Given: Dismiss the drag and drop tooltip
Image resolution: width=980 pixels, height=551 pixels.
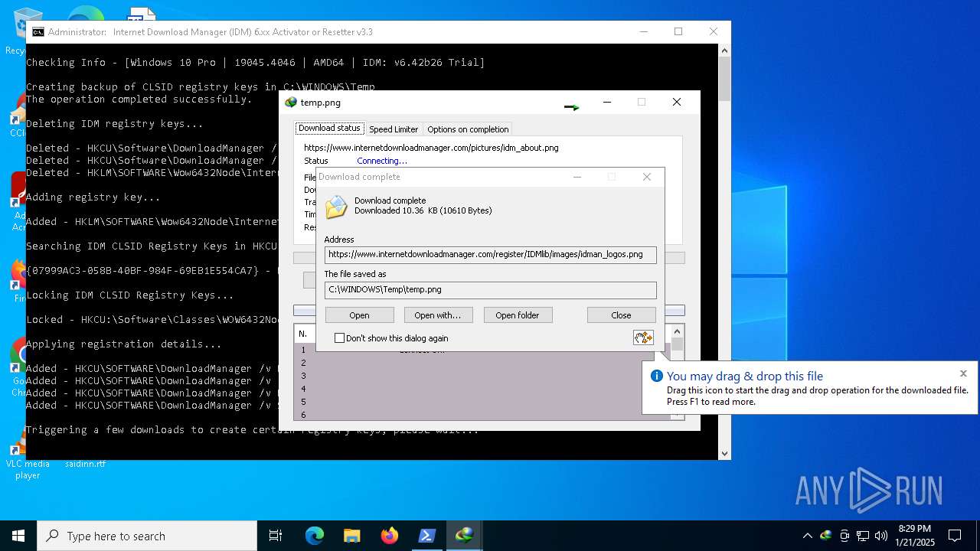Looking at the screenshot, I should coord(963,373).
